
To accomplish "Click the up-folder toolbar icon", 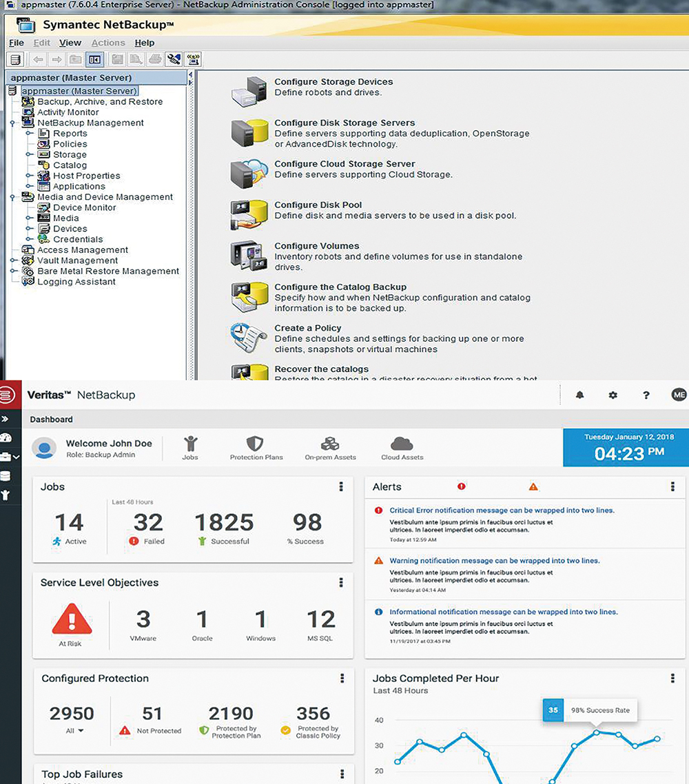I will click(76, 59).
